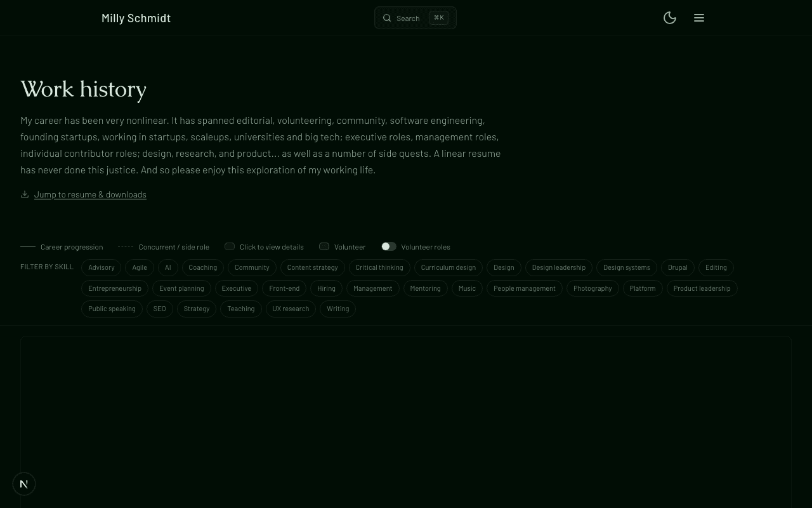Open "Jump to resume & downloads" link
Screen dimensions: 812x508
click(90, 194)
